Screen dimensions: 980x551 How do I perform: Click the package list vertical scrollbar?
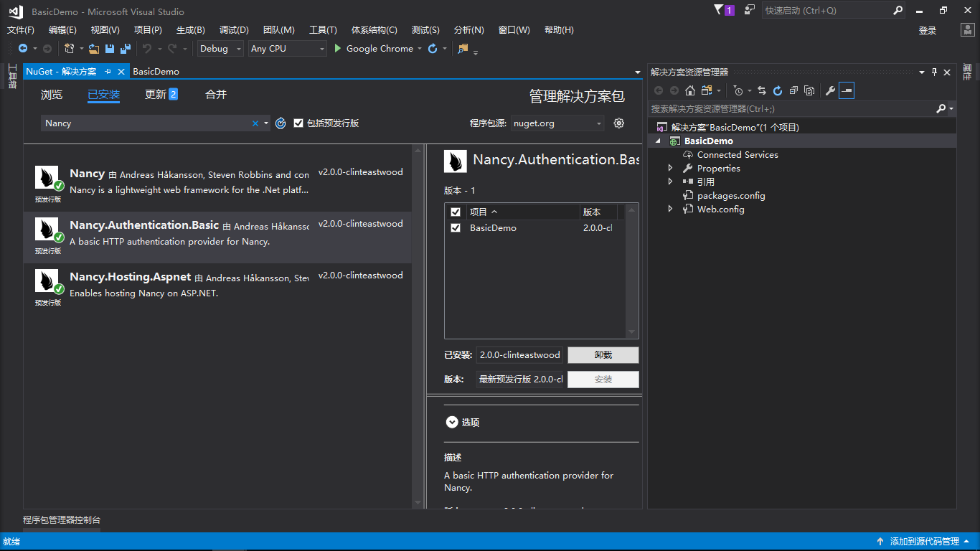pyautogui.click(x=418, y=327)
